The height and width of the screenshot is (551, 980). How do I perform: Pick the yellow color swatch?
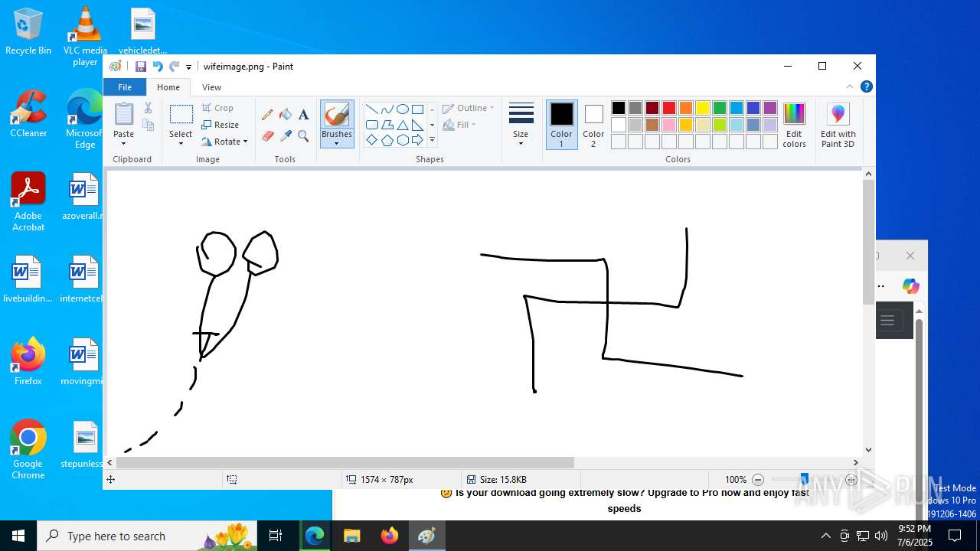703,108
